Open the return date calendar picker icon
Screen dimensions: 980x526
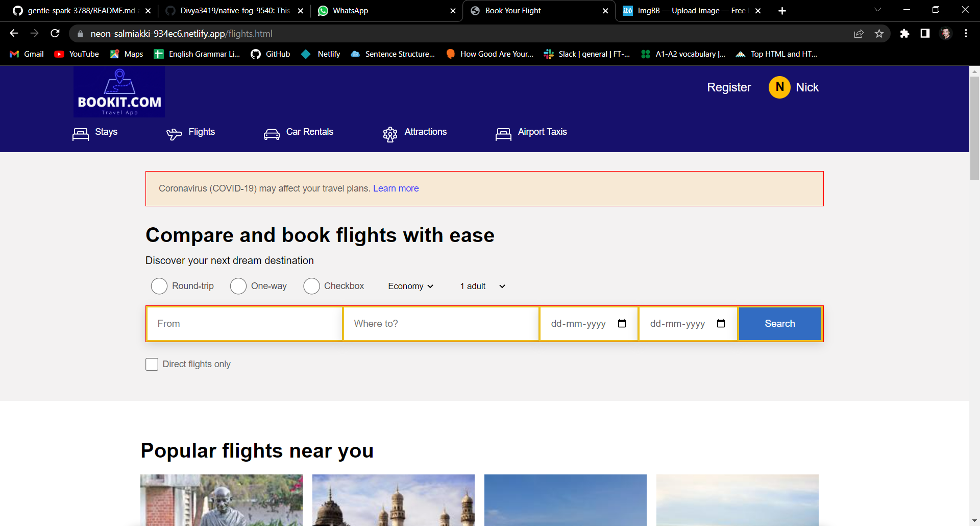pos(721,323)
